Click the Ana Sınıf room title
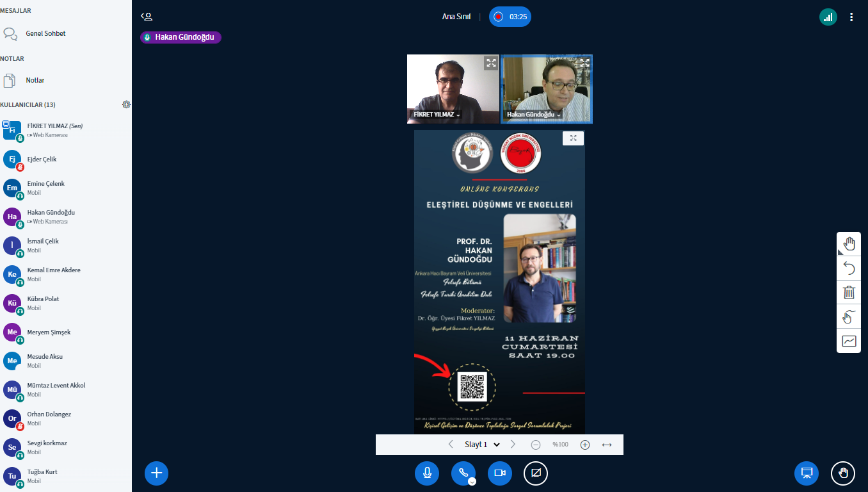The width and height of the screenshot is (868, 492). (x=456, y=17)
